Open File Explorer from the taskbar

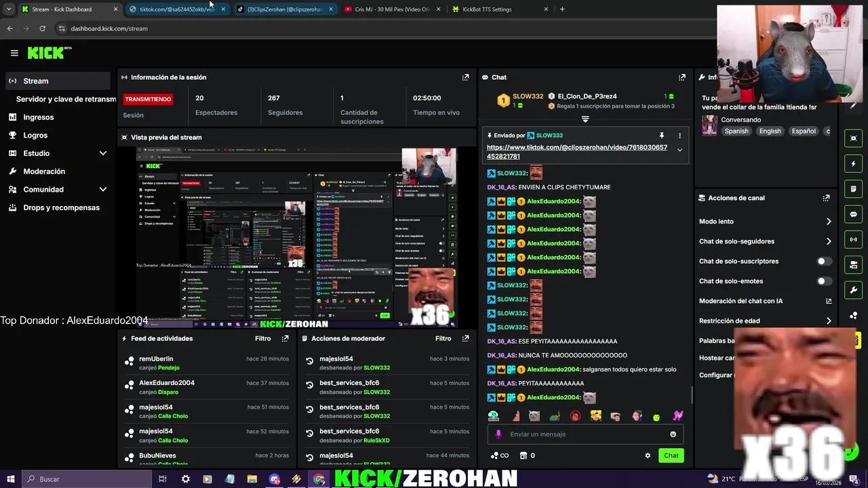coord(252,479)
